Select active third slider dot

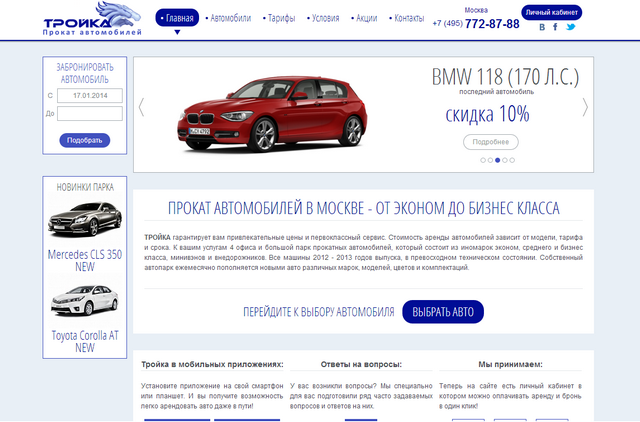click(498, 160)
